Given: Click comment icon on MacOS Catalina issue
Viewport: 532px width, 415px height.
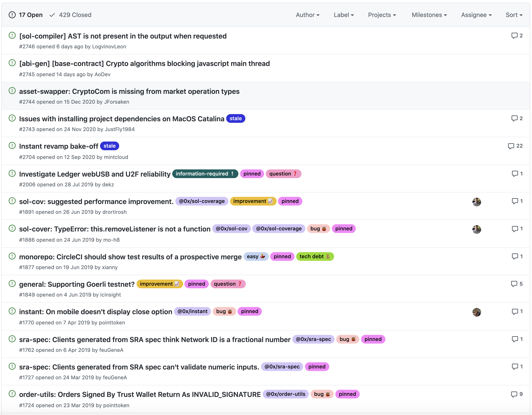Looking at the screenshot, I should (x=514, y=118).
